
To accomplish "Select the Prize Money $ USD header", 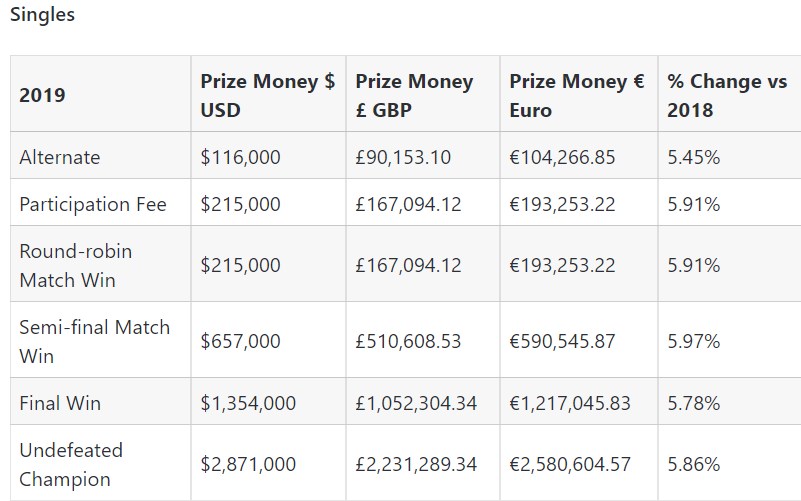I will (267, 95).
